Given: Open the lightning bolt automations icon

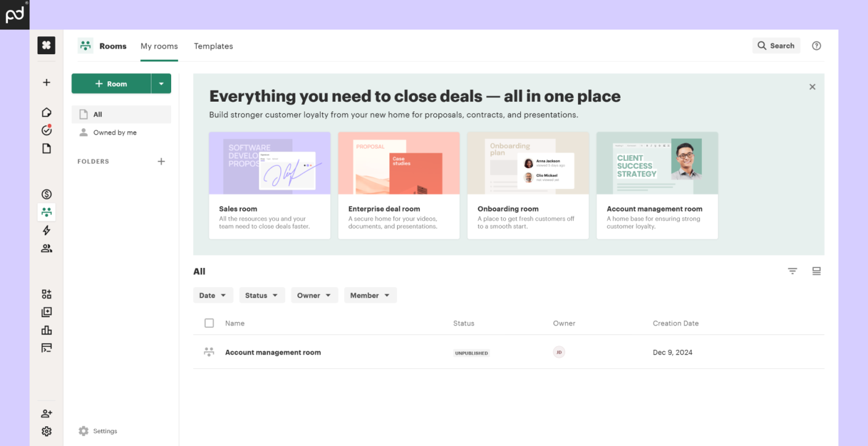Looking at the screenshot, I should point(46,230).
